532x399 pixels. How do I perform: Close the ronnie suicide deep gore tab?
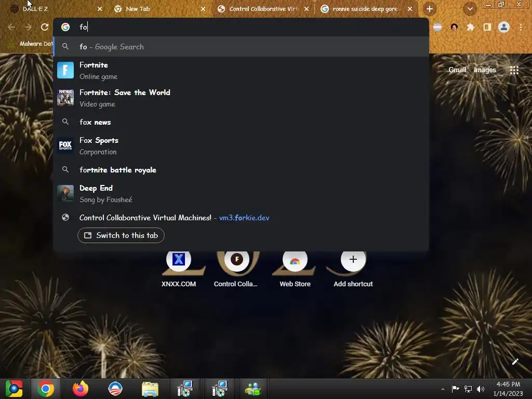[410, 9]
